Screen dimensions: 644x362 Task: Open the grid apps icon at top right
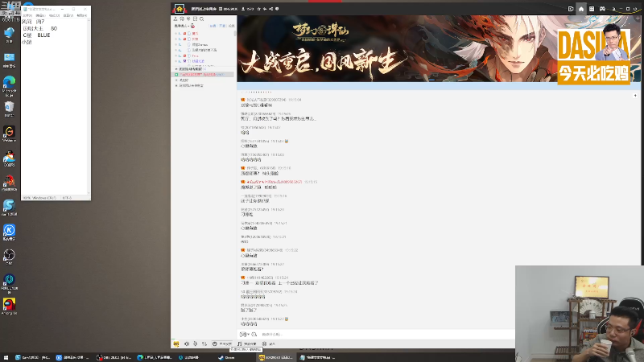[x=592, y=9]
